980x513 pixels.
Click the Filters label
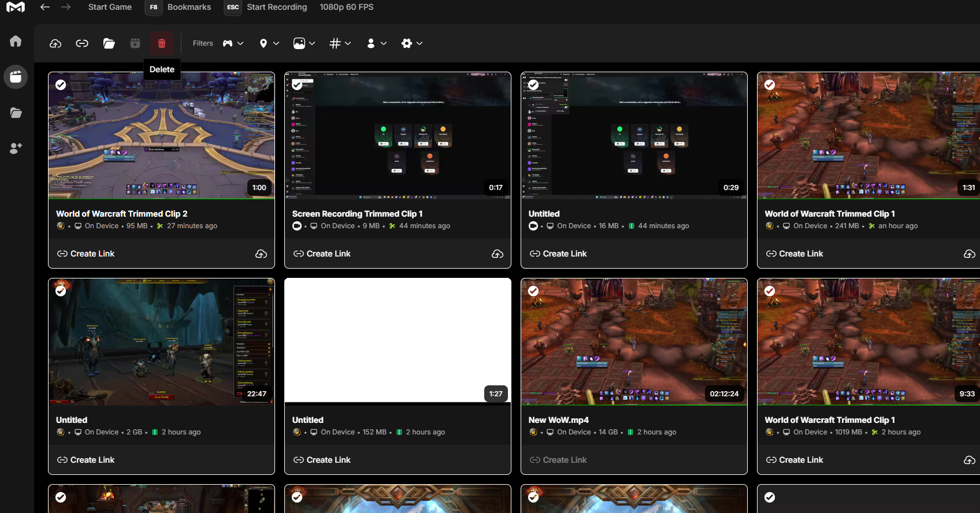point(203,43)
